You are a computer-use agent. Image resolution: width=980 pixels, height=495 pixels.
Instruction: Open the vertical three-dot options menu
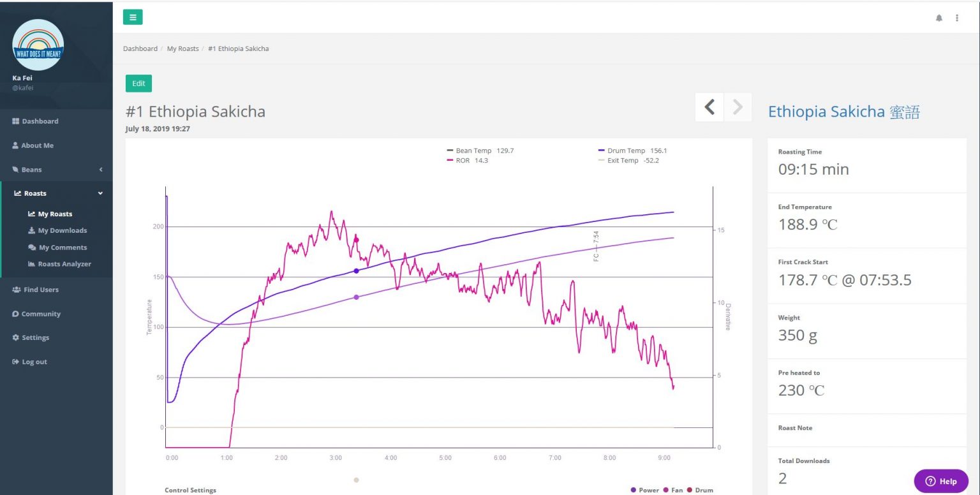pyautogui.click(x=957, y=18)
